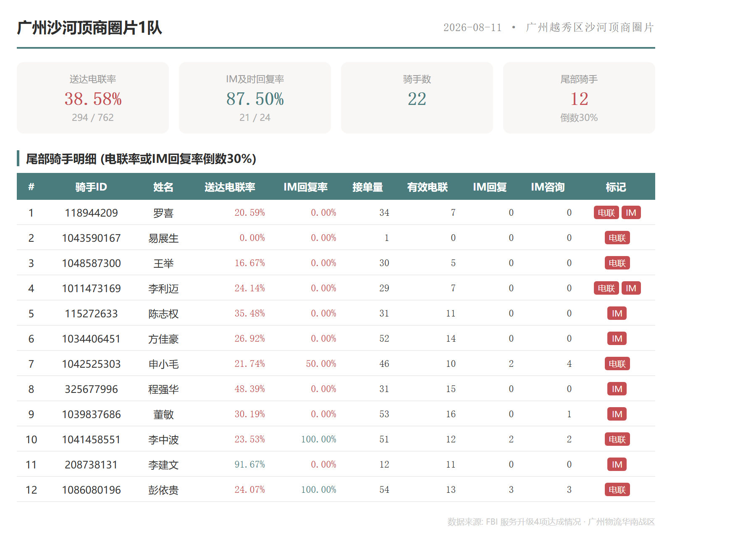Click the 骑手ID column header
The height and width of the screenshot is (544, 756).
[91, 187]
